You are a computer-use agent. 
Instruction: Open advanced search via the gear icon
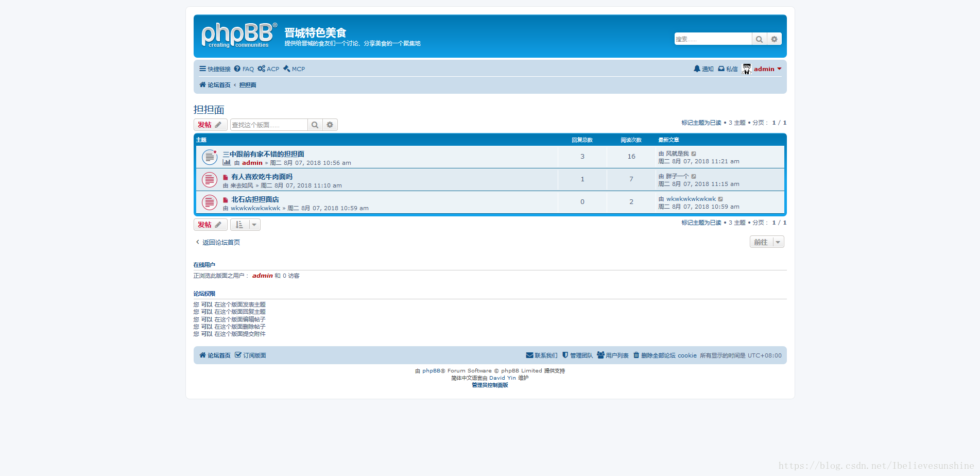coord(775,39)
